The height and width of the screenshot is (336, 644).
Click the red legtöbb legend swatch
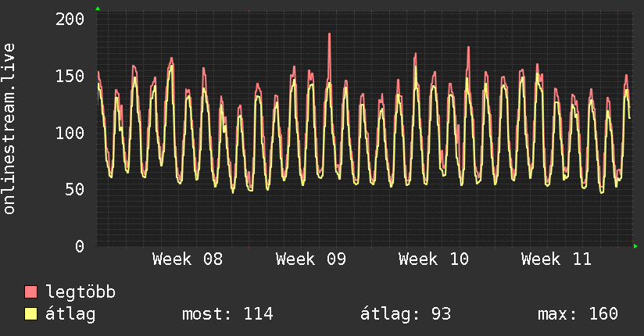[x=31, y=292]
